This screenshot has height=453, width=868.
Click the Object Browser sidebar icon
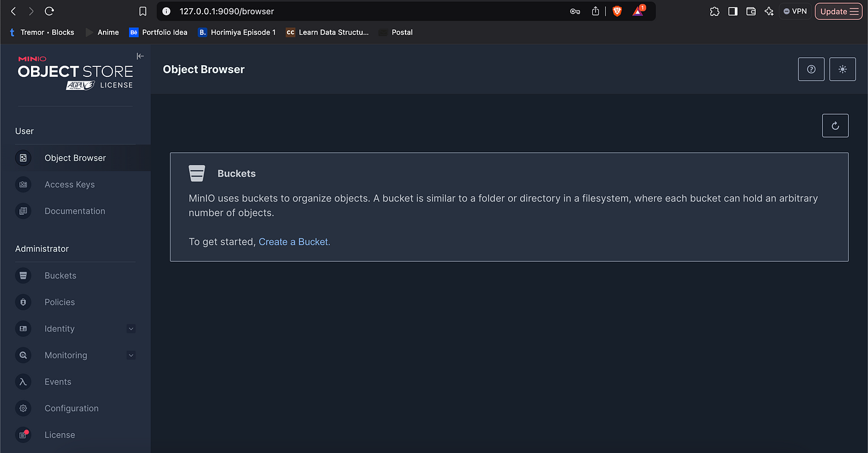(23, 158)
